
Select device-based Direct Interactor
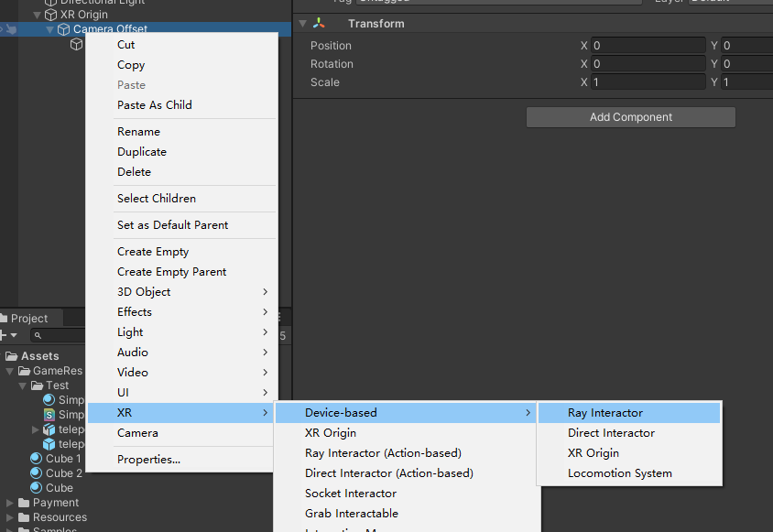(x=629, y=433)
